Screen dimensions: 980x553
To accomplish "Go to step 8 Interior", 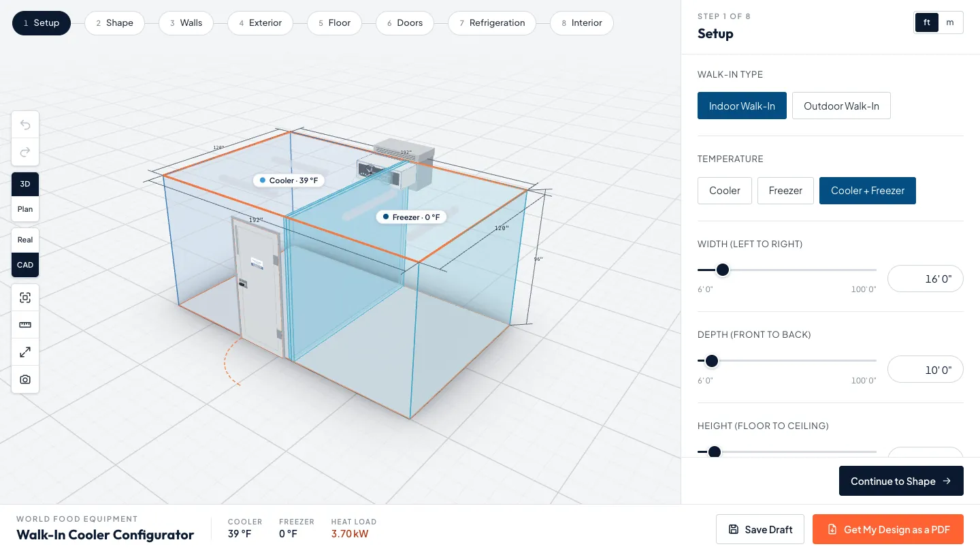I will 581,22.
